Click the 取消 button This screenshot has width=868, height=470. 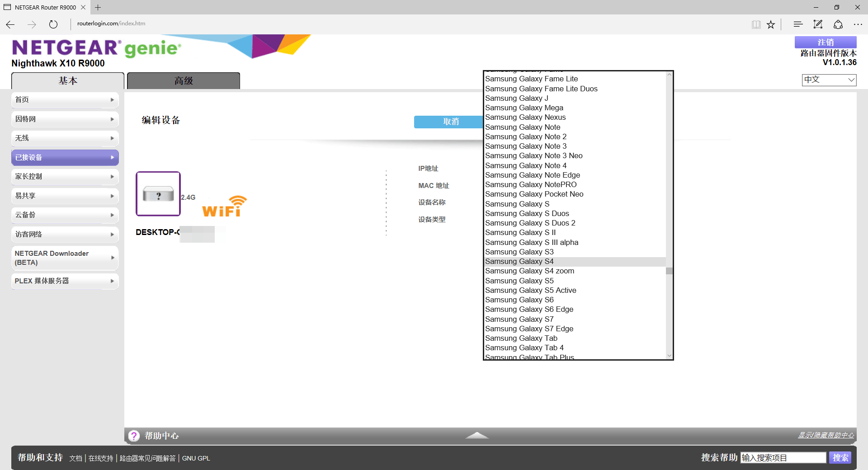coord(450,122)
